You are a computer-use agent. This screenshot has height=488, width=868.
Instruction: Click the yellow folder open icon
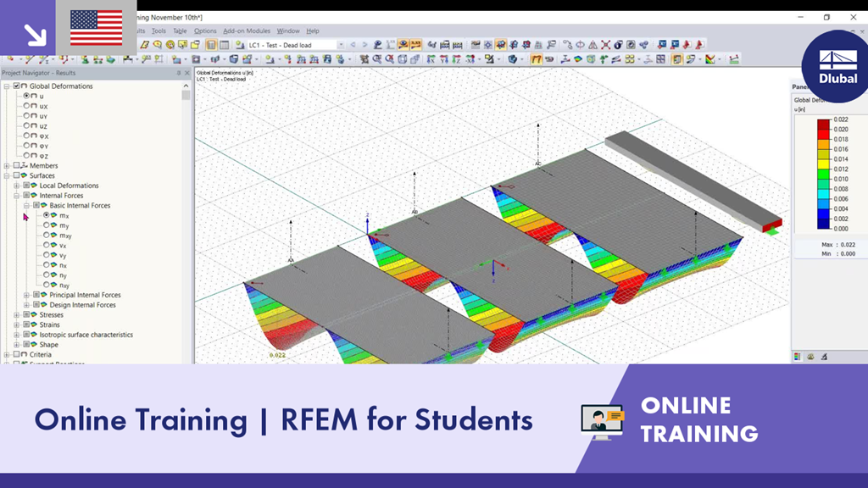tap(195, 45)
